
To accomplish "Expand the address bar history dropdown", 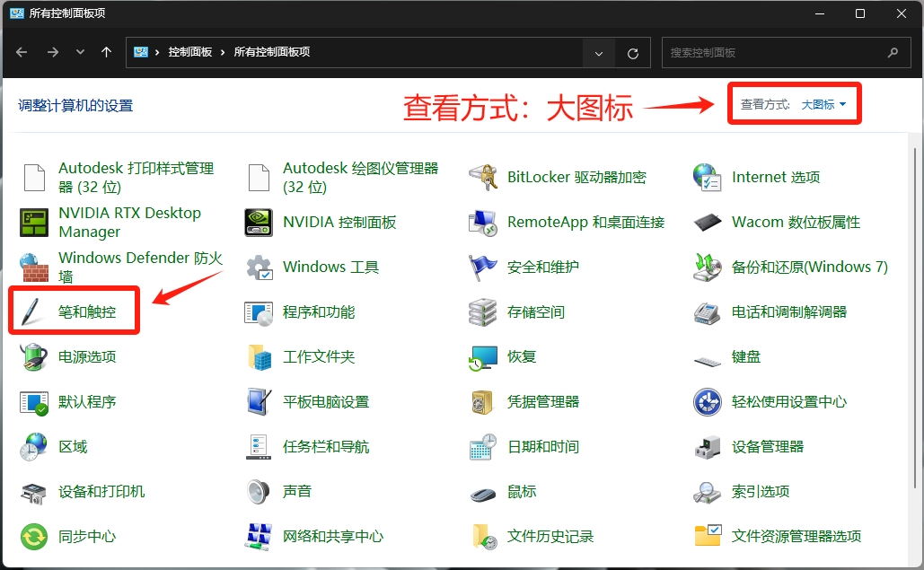I will coord(599,53).
